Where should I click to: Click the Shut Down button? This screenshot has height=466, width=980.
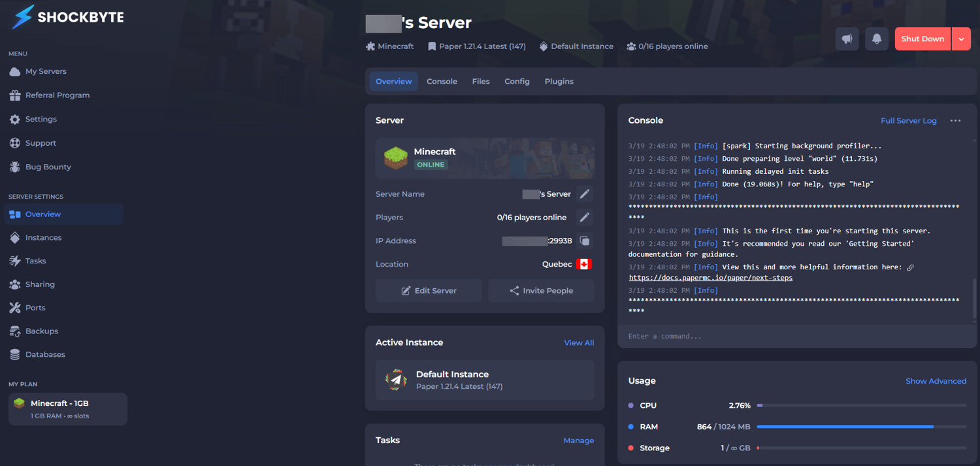pyautogui.click(x=923, y=39)
